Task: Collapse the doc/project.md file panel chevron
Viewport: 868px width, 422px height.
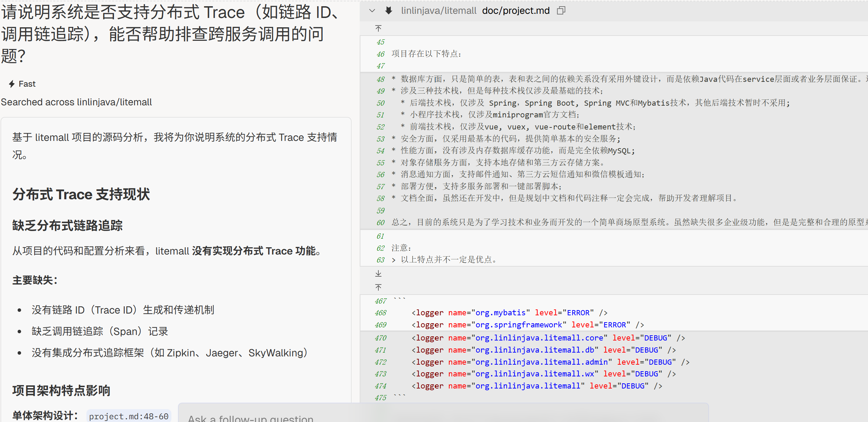Action: pyautogui.click(x=372, y=11)
